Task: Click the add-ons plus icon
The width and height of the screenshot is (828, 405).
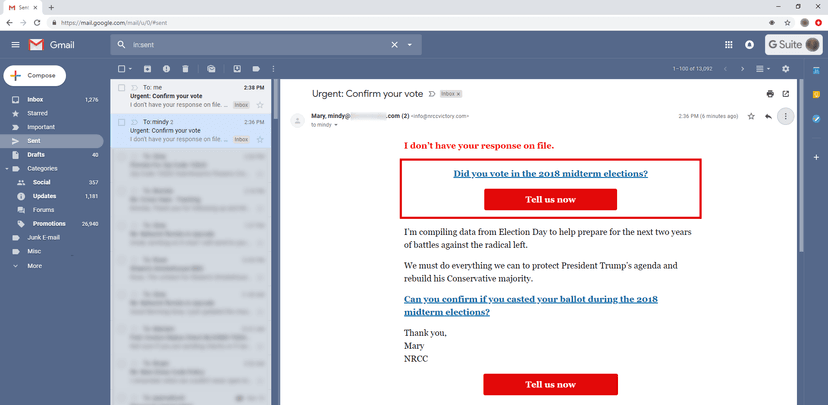Action: click(x=816, y=157)
